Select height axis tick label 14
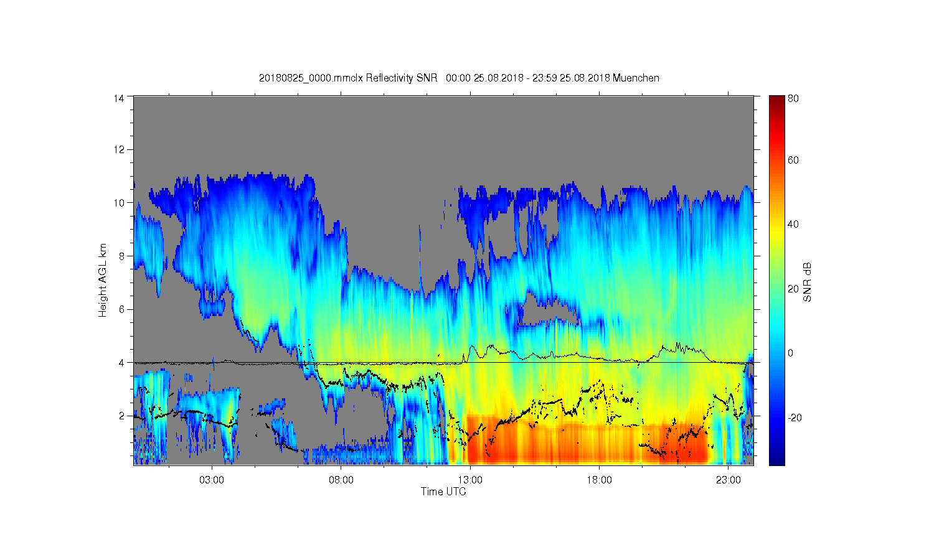This screenshot has height=560, width=934. (119, 98)
